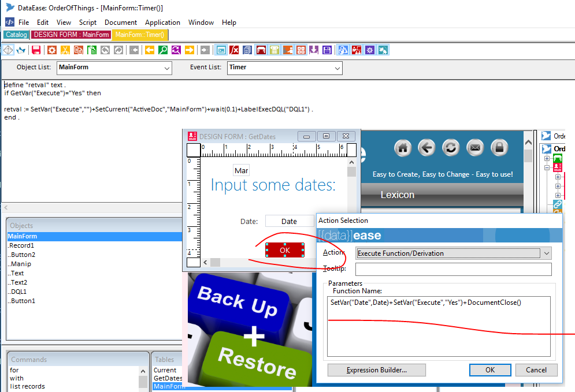Image resolution: width=575 pixels, height=392 pixels.
Task: Click the green clipboard paste icon
Action: tap(92, 50)
